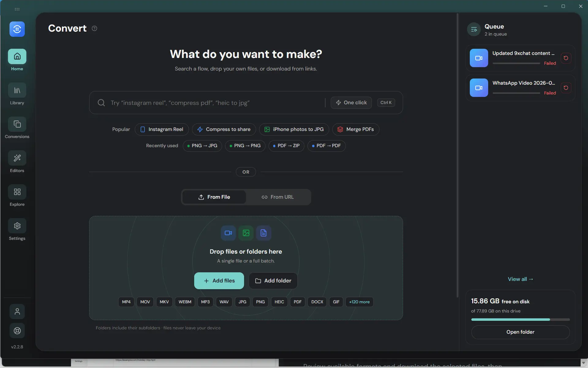This screenshot has height=368, width=588.
Task: Open the Explore section
Action: (x=17, y=196)
